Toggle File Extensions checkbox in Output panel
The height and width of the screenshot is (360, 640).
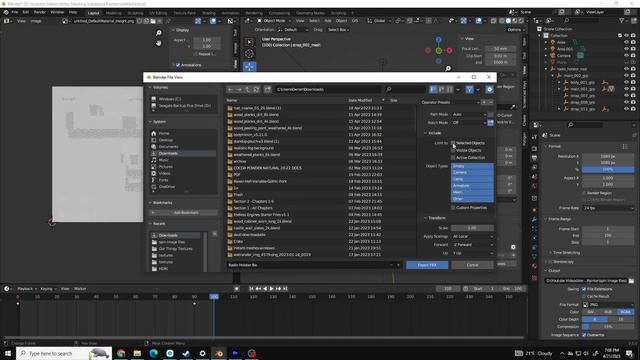pos(584,289)
